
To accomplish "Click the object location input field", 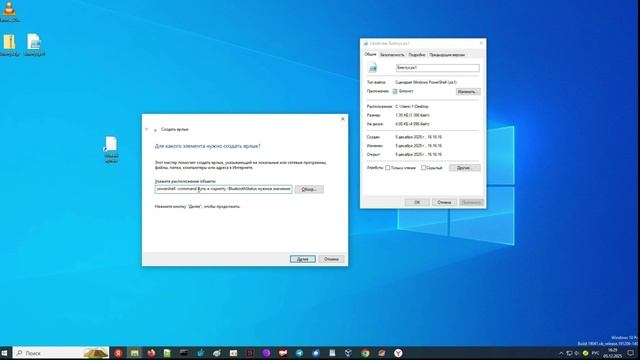I will tap(223, 189).
